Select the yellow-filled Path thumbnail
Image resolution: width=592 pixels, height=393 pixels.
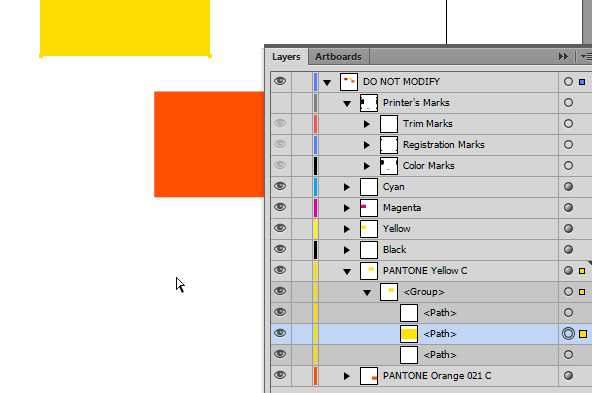tap(409, 334)
